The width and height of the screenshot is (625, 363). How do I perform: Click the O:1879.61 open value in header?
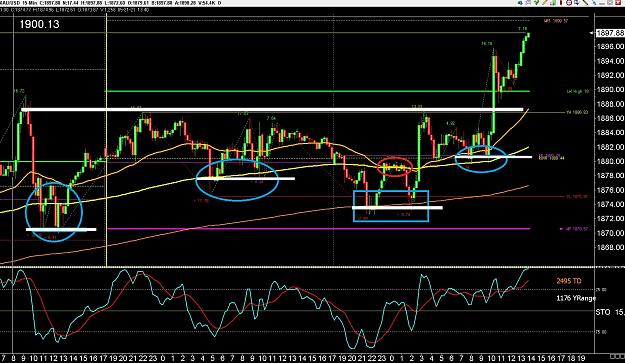point(138,3)
